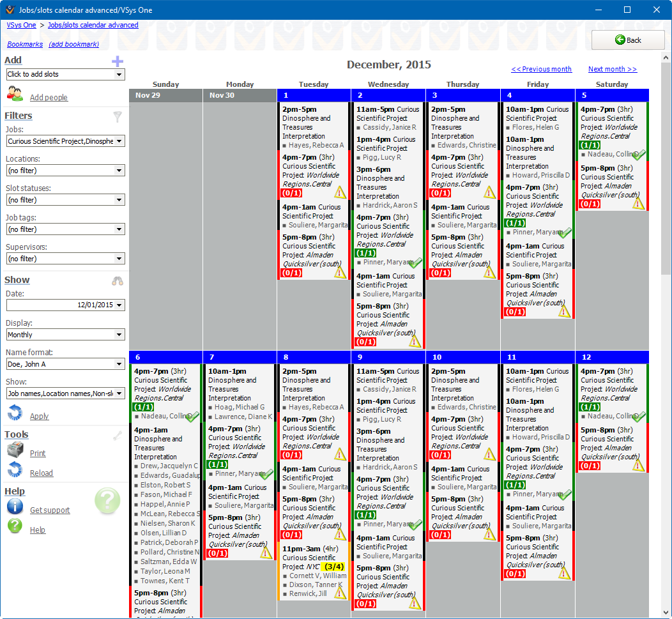Click the Apply refresh arrows icon
Viewport: 672px width, 619px height.
point(15,413)
